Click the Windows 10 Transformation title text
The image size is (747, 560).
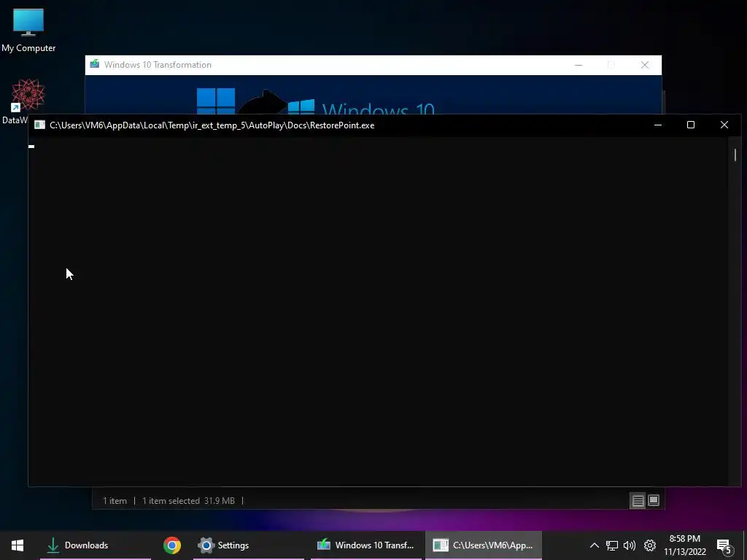click(x=158, y=65)
